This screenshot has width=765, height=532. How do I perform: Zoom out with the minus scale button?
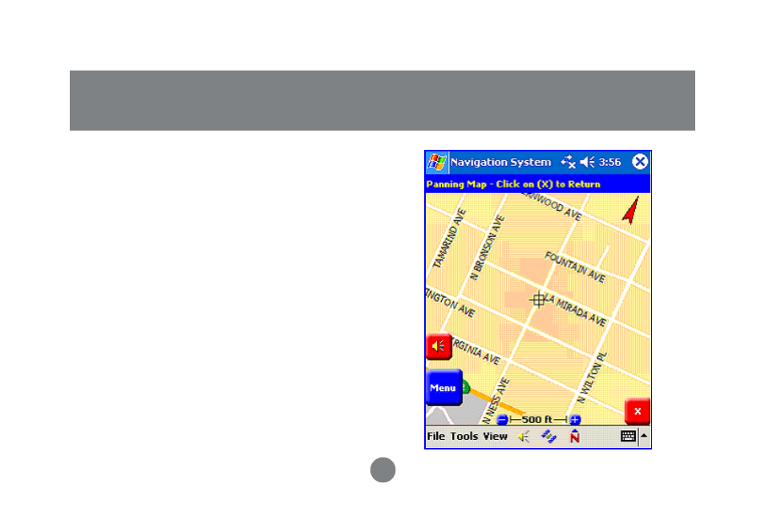point(502,419)
